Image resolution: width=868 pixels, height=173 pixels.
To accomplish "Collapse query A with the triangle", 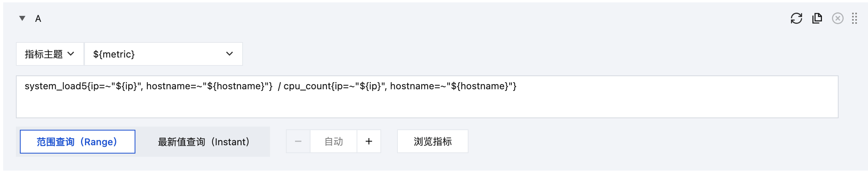I will (22, 18).
